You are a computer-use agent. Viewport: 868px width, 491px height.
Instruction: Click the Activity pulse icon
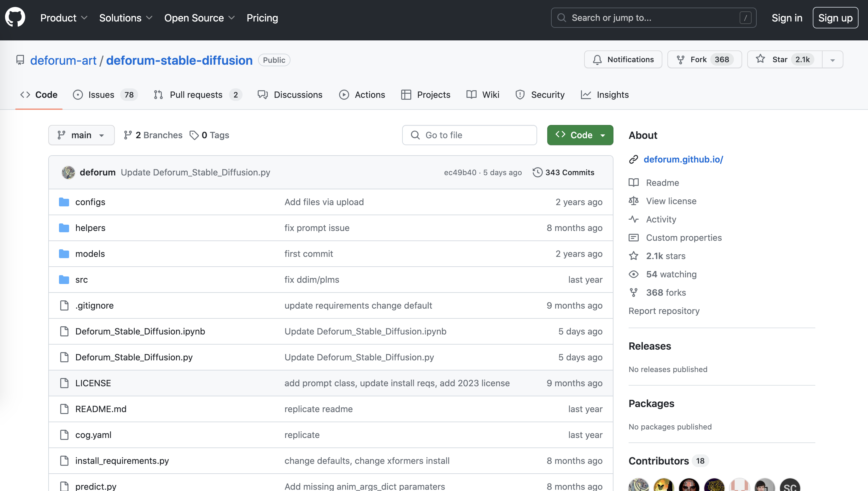tap(633, 219)
